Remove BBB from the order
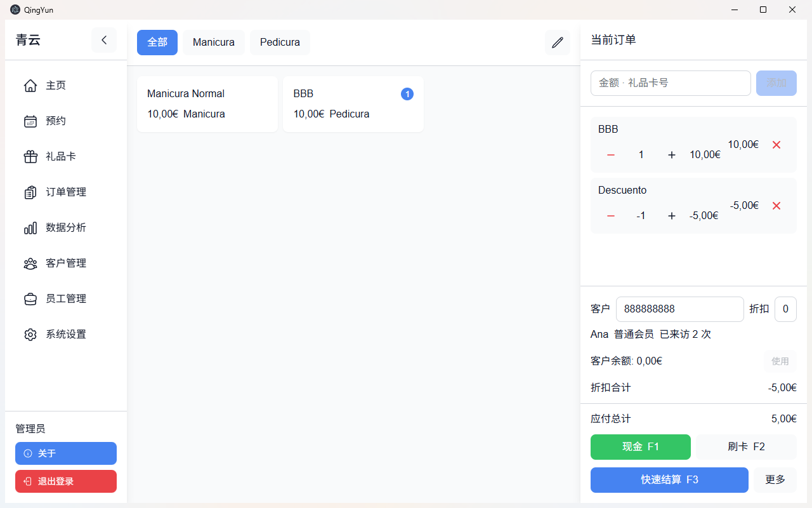This screenshot has width=812, height=508. tap(776, 145)
